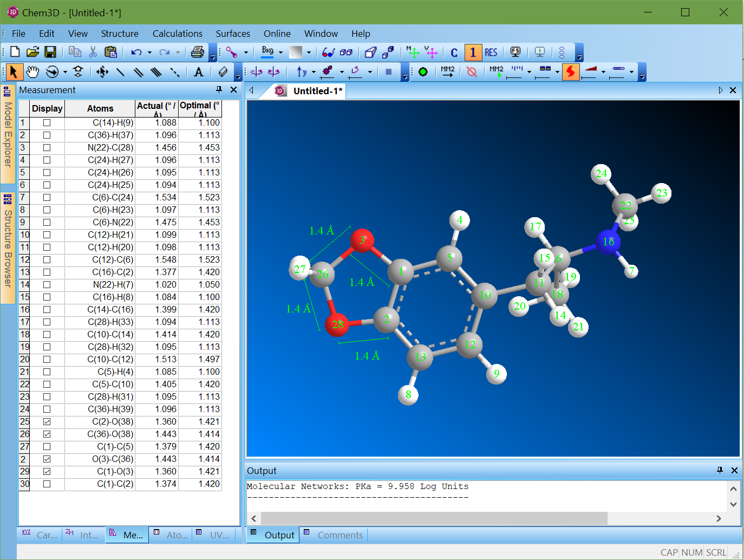744x560 pixels.
Task: Open the Model Explorer side panel
Action: click(x=8, y=134)
